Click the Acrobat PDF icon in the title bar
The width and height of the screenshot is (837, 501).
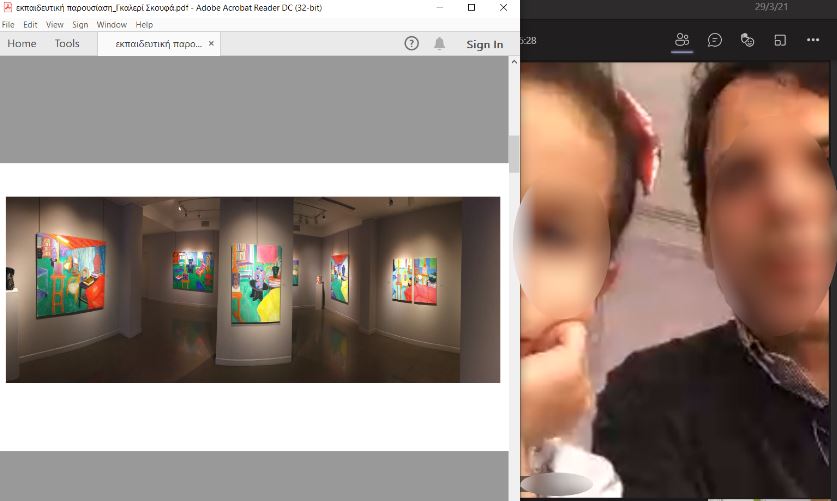click(x=7, y=7)
